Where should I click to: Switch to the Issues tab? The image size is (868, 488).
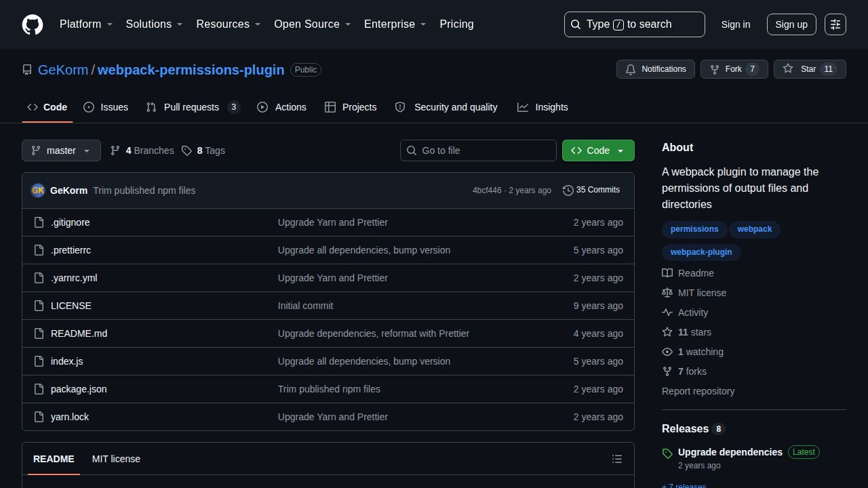tap(106, 107)
